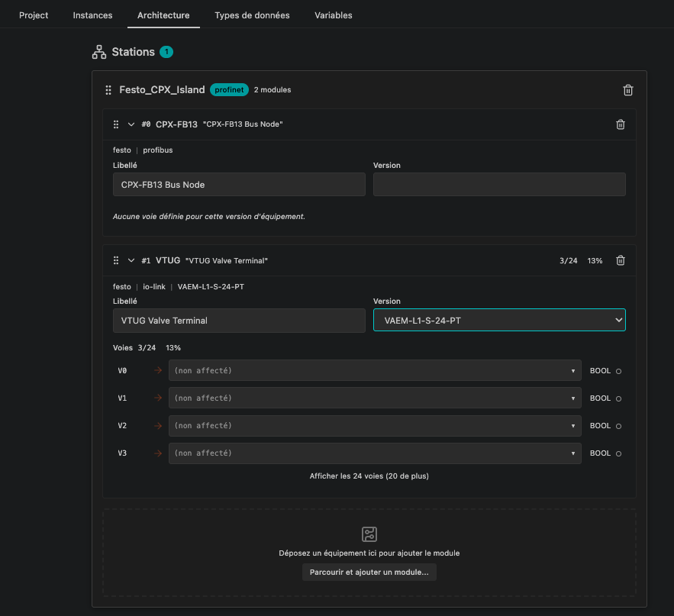Switch to the Instances tab
This screenshot has height=616, width=674.
coord(92,15)
